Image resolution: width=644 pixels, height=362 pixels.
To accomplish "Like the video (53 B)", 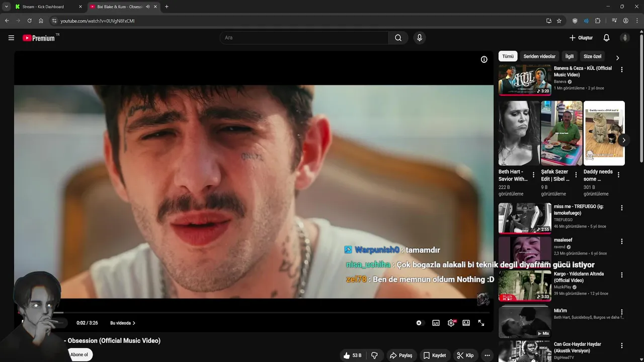I will [352, 355].
